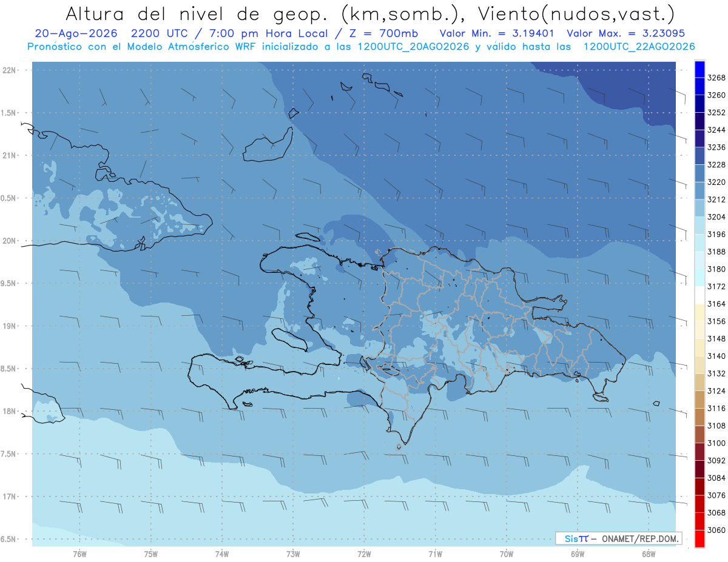
Task: Click the legend value 3252
Action: click(x=716, y=113)
